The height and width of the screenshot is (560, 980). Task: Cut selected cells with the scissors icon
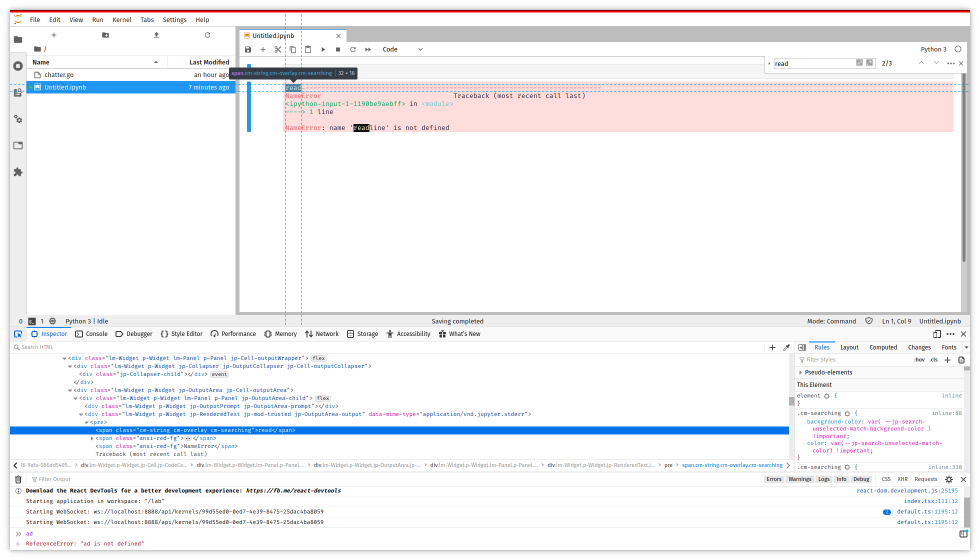pyautogui.click(x=278, y=49)
